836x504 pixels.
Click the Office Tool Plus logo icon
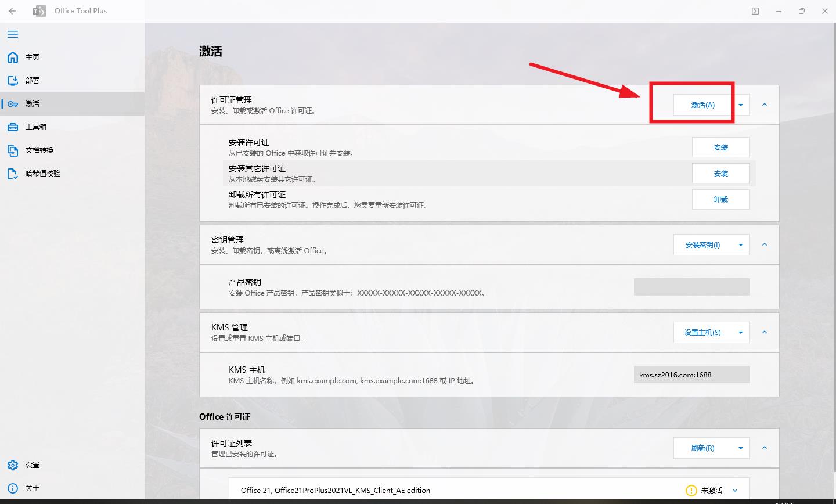coord(39,10)
